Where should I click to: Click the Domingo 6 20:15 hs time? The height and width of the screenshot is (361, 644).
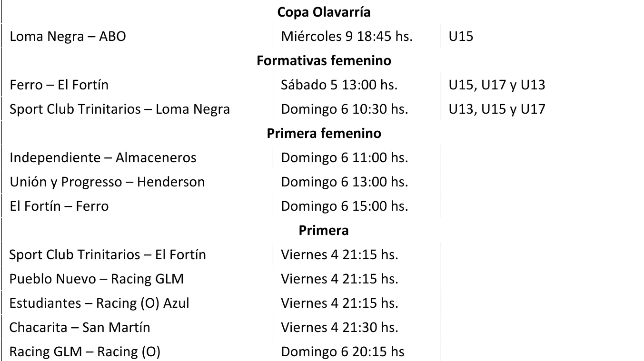point(343,352)
